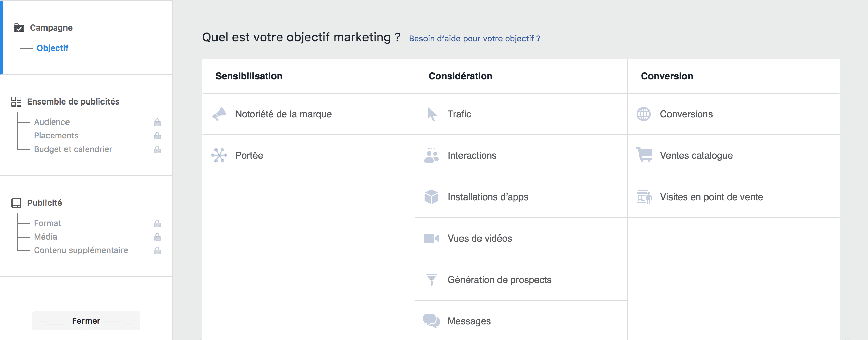Click the lock icon beside Budget et calendrier
Viewport: 868px width, 340px height.
click(157, 149)
